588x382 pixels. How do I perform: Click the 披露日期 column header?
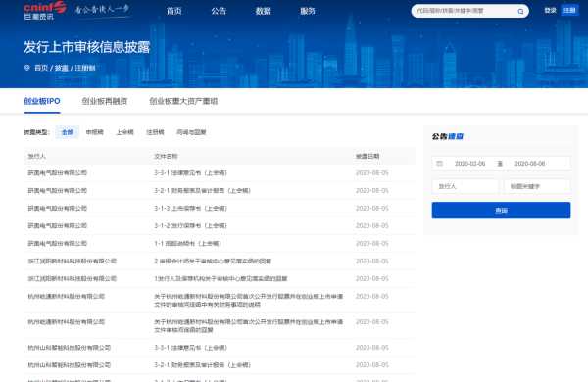pyautogui.click(x=367, y=156)
